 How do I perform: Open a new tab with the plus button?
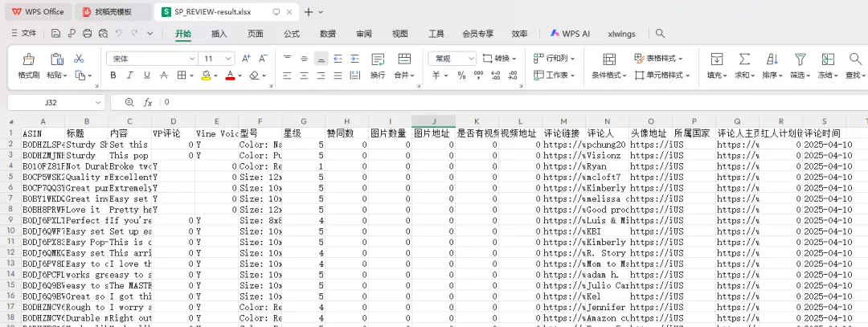309,11
